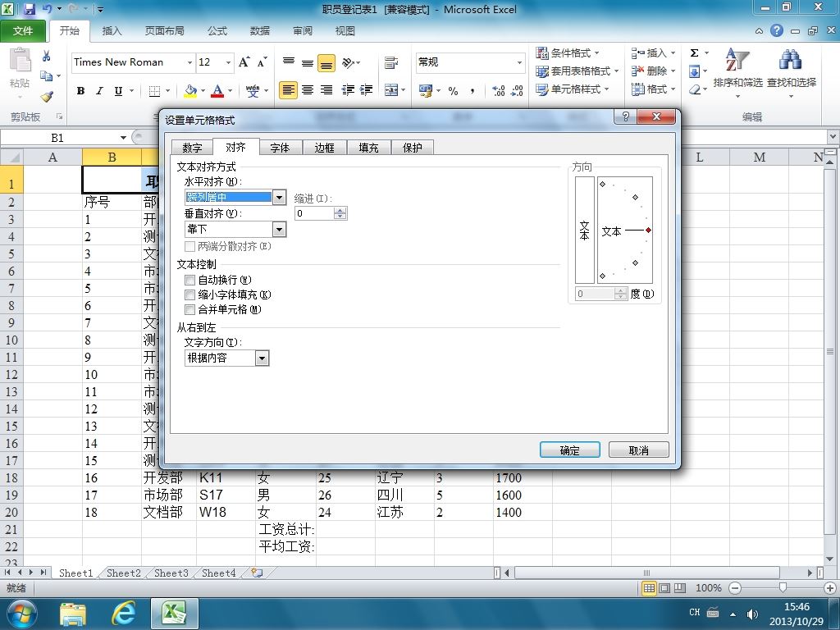This screenshot has width=840, height=630.
Task: Open Windows Start button
Action: [22, 613]
